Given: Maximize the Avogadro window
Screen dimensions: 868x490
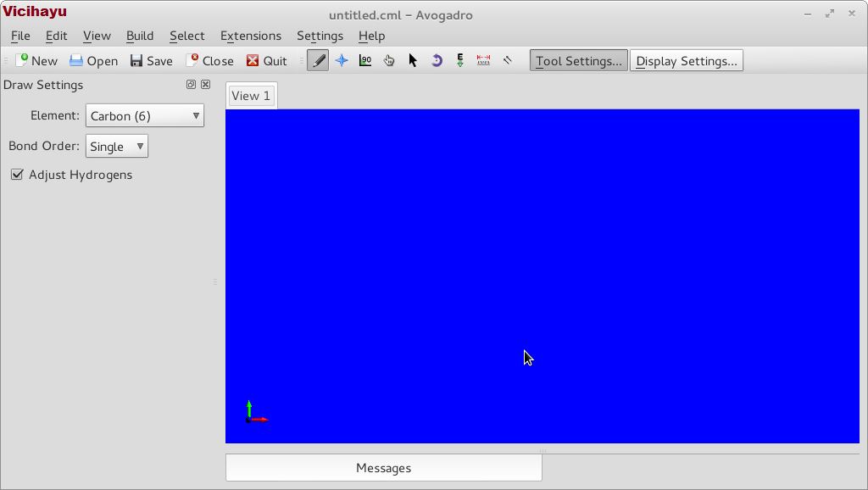Looking at the screenshot, I should pyautogui.click(x=830, y=14).
